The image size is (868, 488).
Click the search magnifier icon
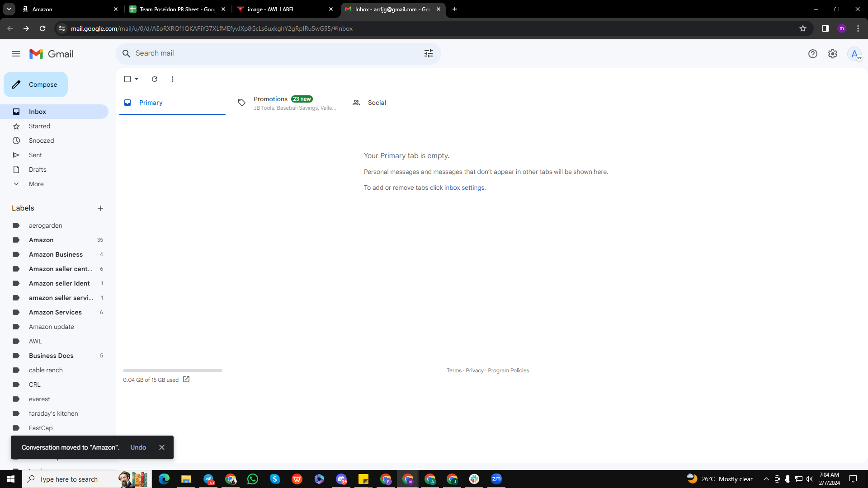click(127, 53)
